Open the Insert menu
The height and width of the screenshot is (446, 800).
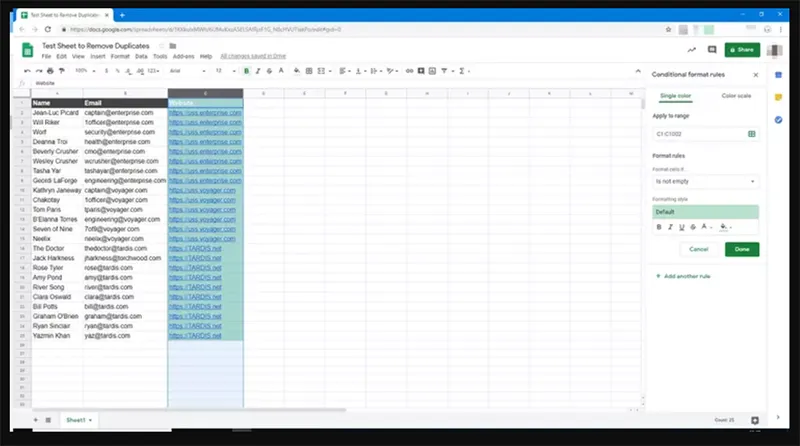(x=98, y=56)
